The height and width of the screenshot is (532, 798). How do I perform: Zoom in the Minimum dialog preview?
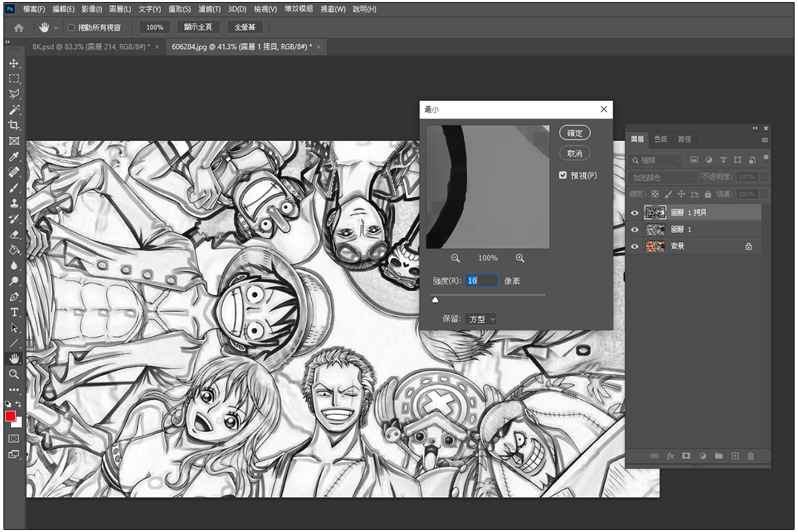520,258
